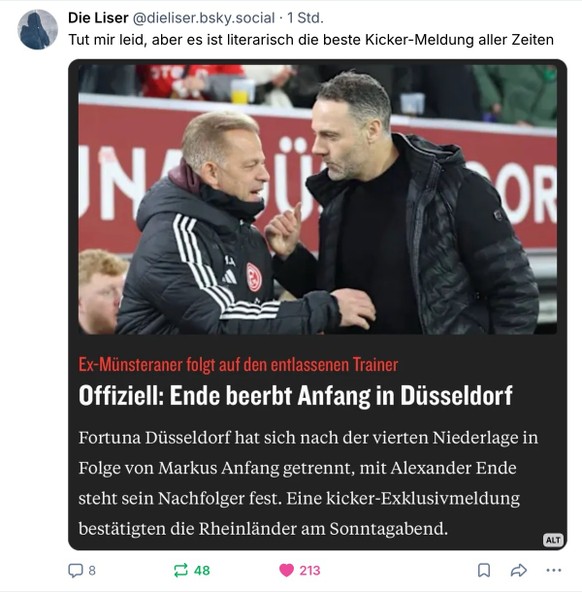Enlarge the photo of two coaches
Image resolution: width=582 pixels, height=592 pixels.
click(317, 199)
